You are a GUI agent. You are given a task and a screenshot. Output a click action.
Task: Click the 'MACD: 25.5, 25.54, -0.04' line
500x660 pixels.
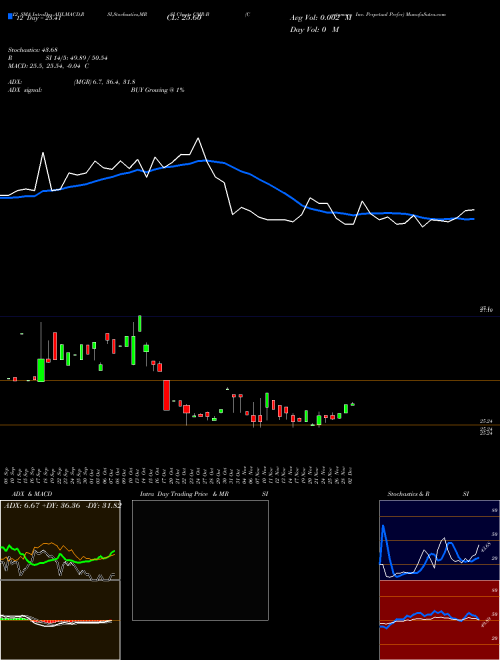pos(48,66)
